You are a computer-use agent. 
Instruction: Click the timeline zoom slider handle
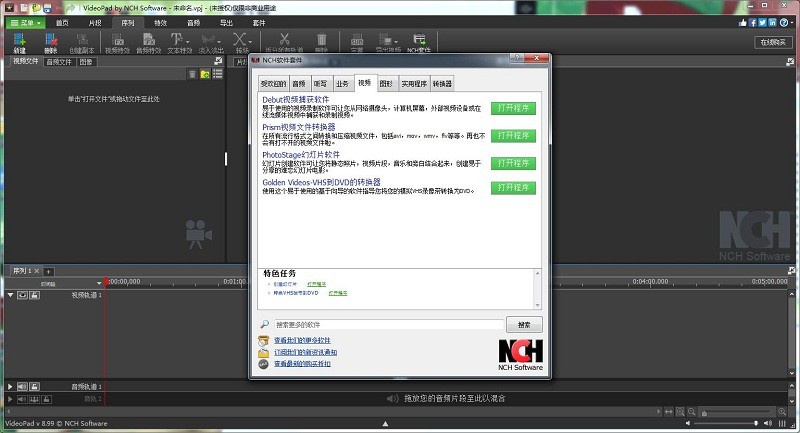[704, 413]
